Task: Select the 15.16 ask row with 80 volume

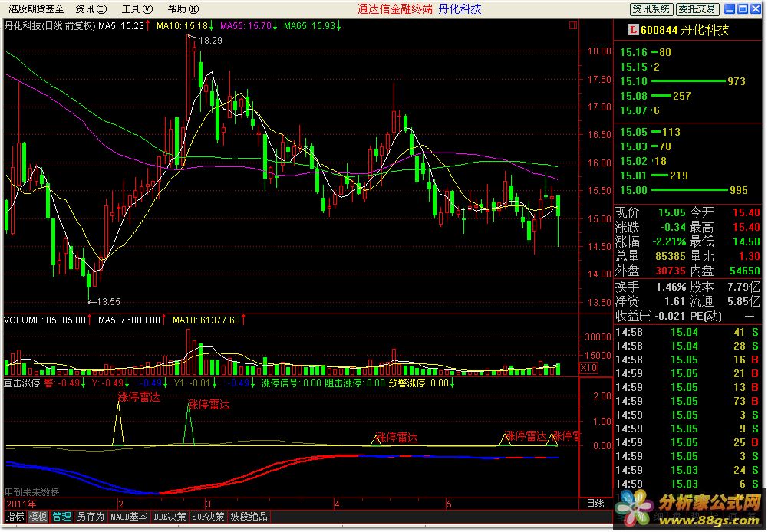Action: pyautogui.click(x=687, y=52)
